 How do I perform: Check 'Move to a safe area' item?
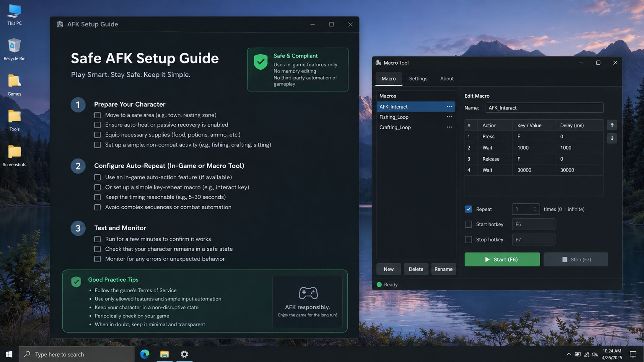coord(97,115)
